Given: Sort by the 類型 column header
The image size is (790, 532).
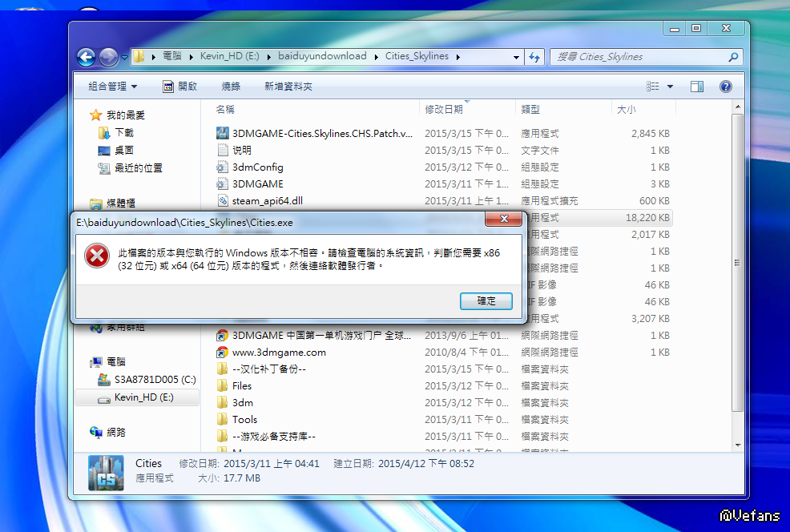Looking at the screenshot, I should 530,109.
